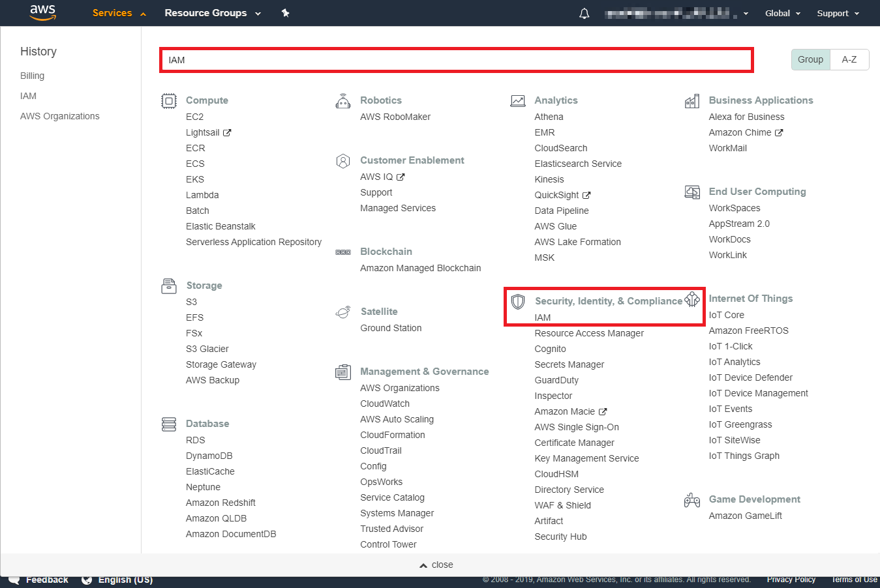Open Managed Services under Customer Enablement
Viewport: 880px width, 588px height.
point(398,208)
